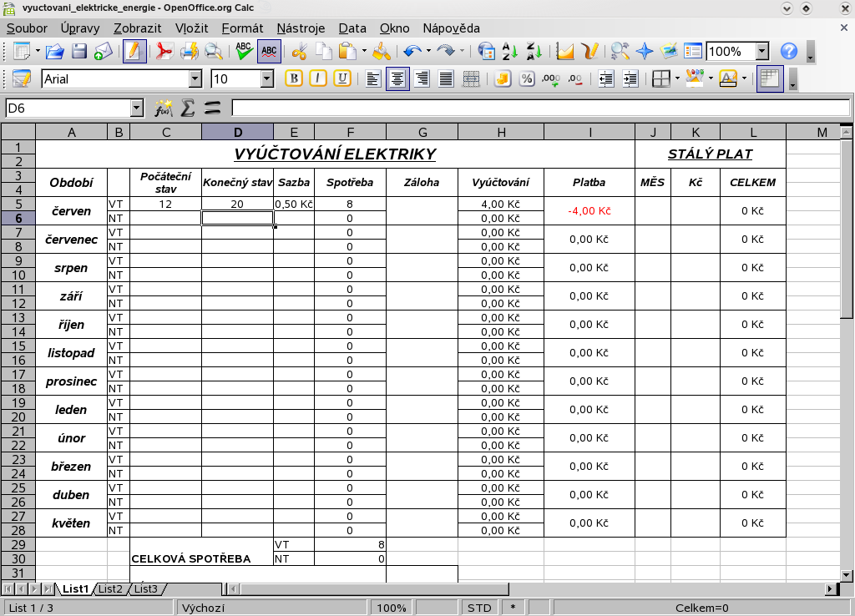Merge cells icon
This screenshot has width=855, height=616.
(471, 79)
